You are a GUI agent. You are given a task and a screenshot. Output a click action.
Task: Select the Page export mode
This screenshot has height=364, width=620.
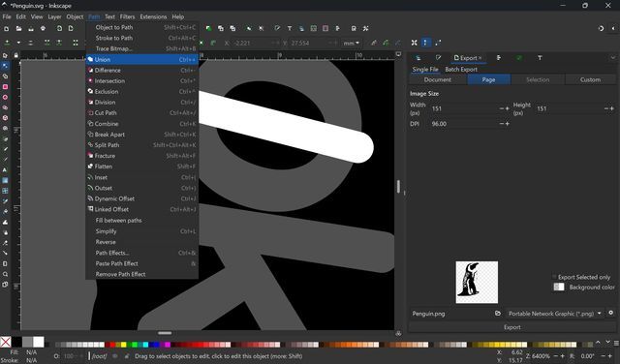point(488,79)
